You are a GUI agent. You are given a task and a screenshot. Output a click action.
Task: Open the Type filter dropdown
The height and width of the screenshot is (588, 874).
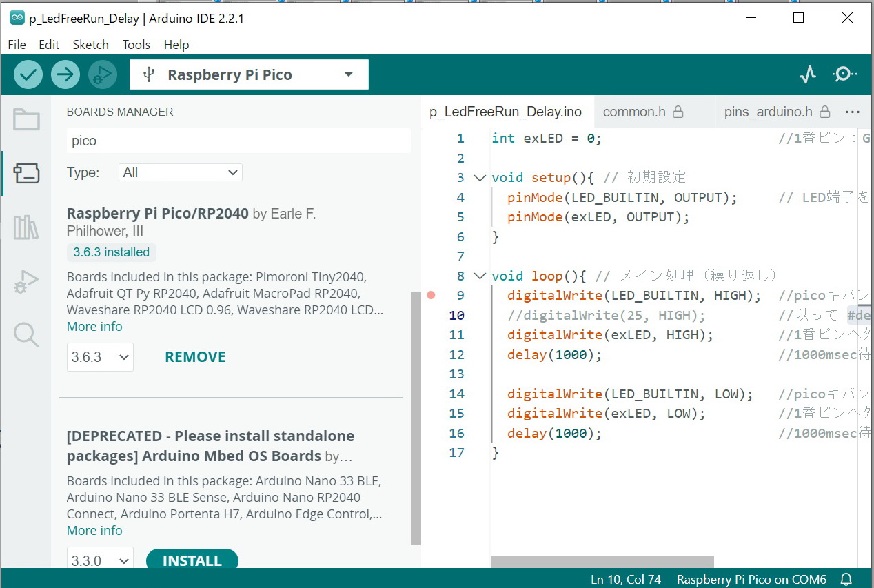[x=181, y=172]
